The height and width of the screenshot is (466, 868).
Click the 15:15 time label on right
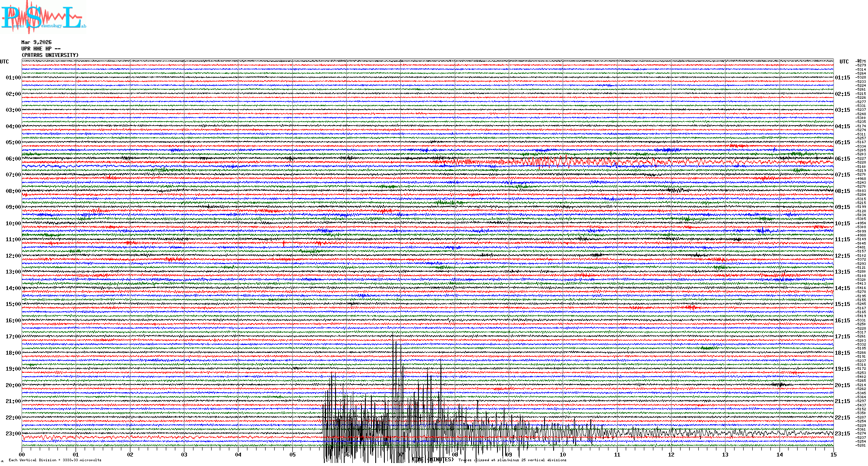(842, 304)
